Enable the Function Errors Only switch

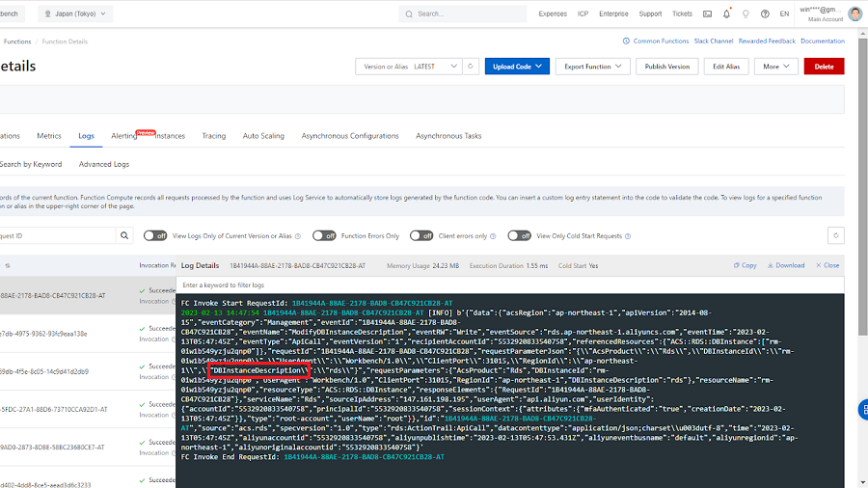coord(324,235)
